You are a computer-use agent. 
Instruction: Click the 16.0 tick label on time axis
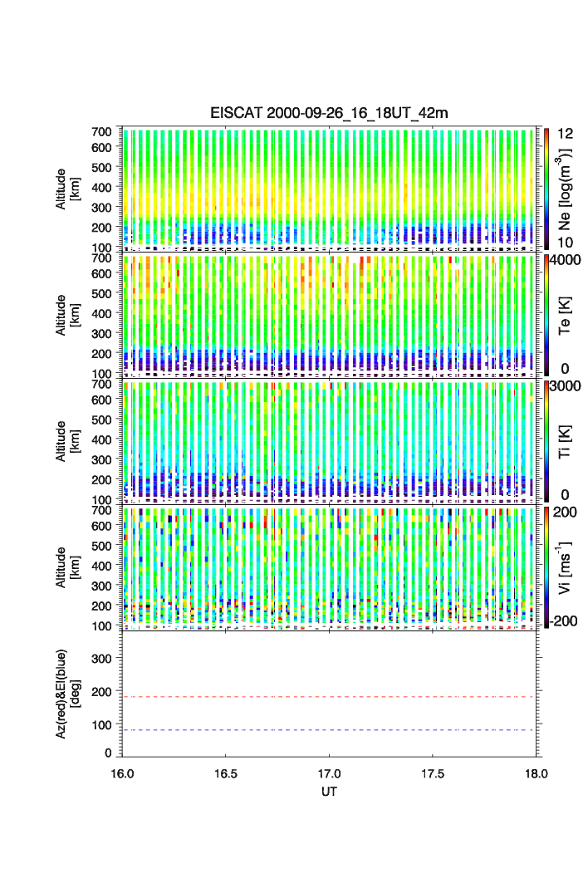pos(122,773)
